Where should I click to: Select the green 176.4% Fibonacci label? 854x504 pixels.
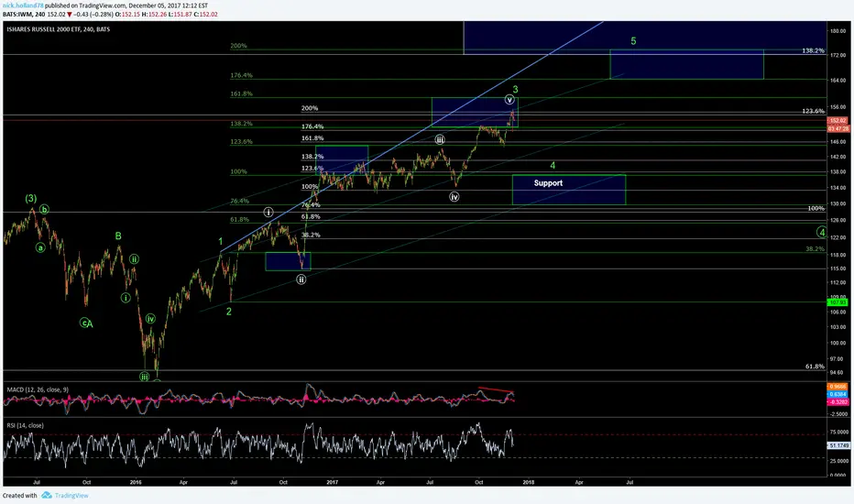point(241,75)
